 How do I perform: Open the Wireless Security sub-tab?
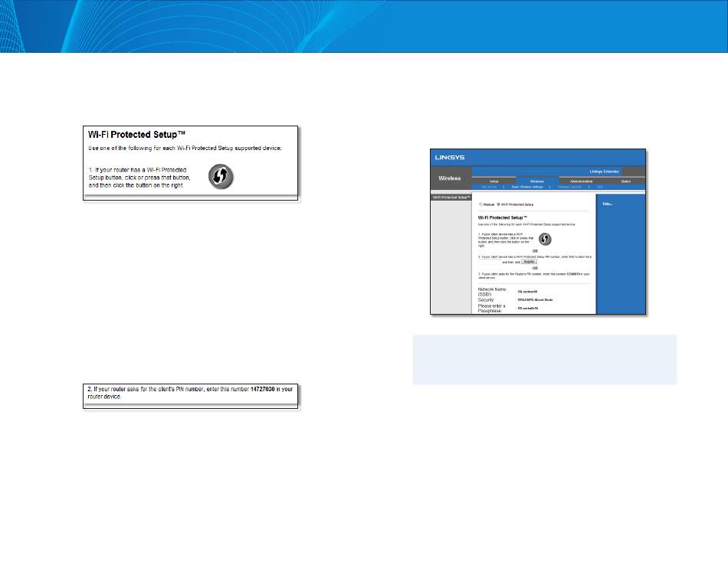pos(569,187)
